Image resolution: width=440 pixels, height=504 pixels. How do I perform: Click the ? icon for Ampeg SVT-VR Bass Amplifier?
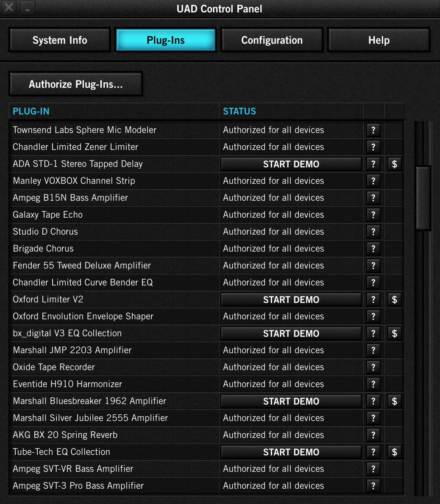[373, 469]
